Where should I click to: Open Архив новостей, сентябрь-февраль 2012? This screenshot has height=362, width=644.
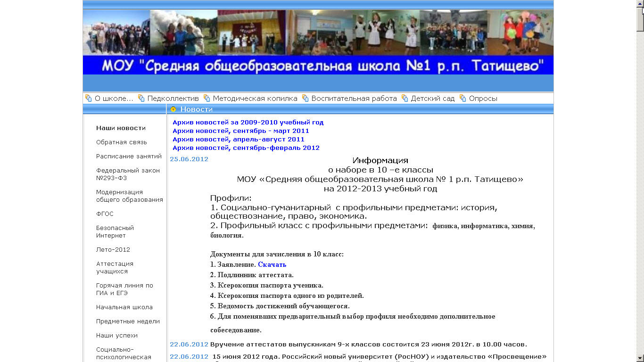pos(246,148)
